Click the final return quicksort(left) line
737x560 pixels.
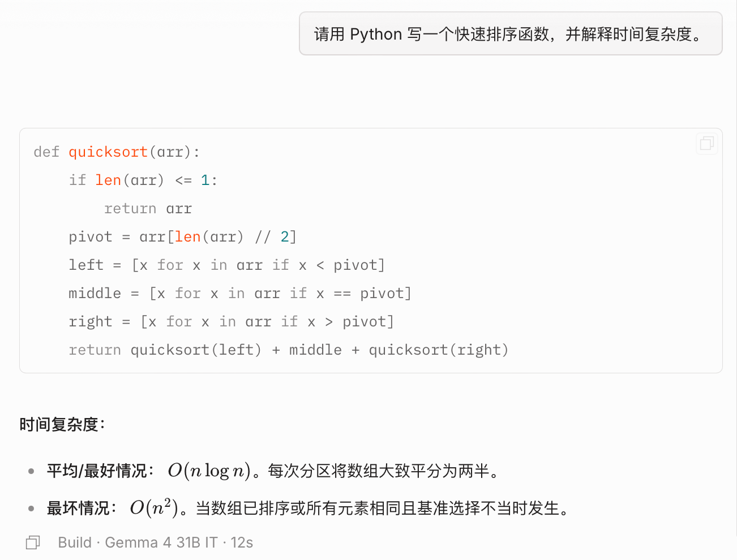288,350
